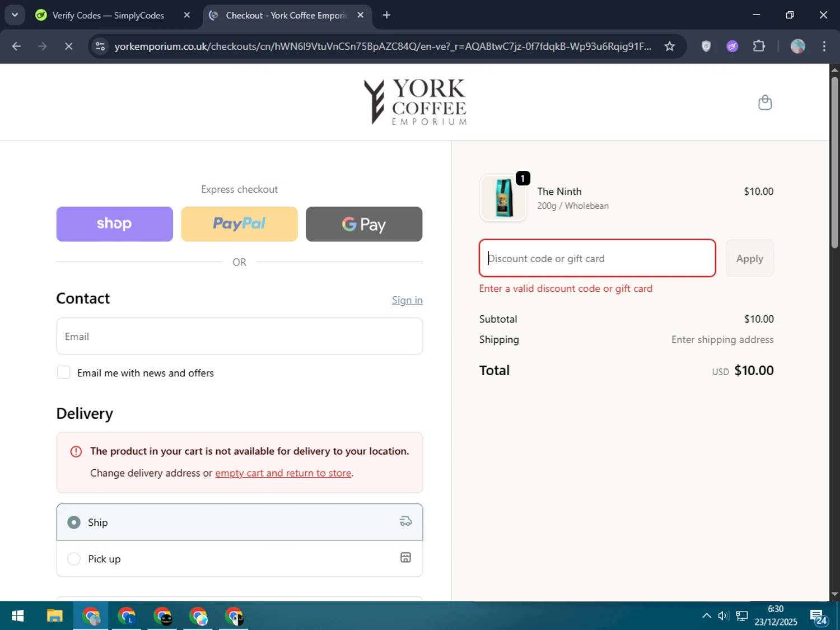This screenshot has height=630, width=840.
Task: Click the address bar URL
Action: point(383,46)
